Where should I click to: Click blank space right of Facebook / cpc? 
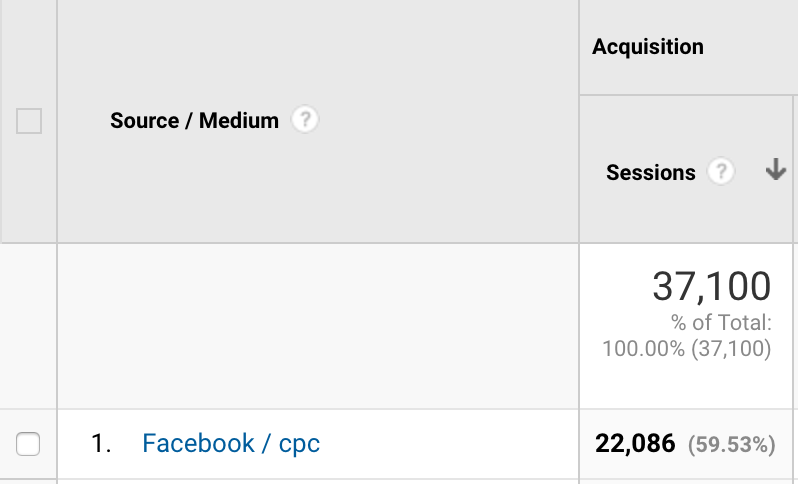pyautogui.click(x=448, y=444)
